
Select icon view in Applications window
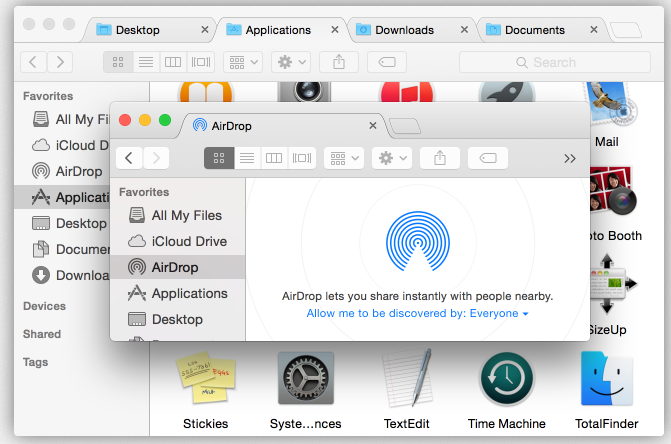pyautogui.click(x=118, y=62)
